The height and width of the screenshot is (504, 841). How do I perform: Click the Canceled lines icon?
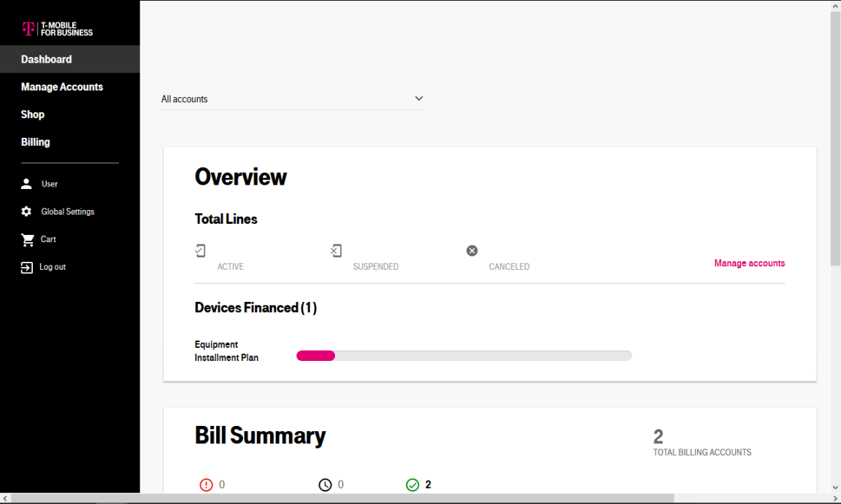click(x=472, y=250)
